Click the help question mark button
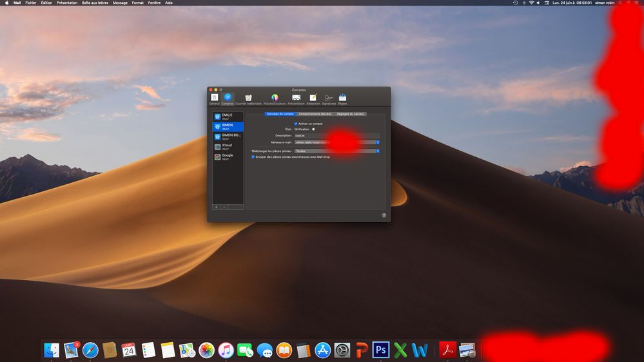 (x=384, y=215)
